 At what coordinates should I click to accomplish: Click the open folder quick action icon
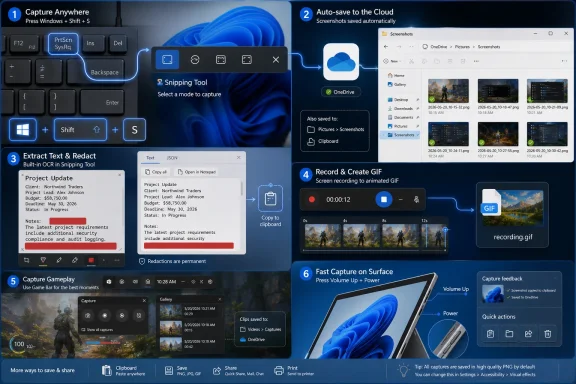point(509,334)
